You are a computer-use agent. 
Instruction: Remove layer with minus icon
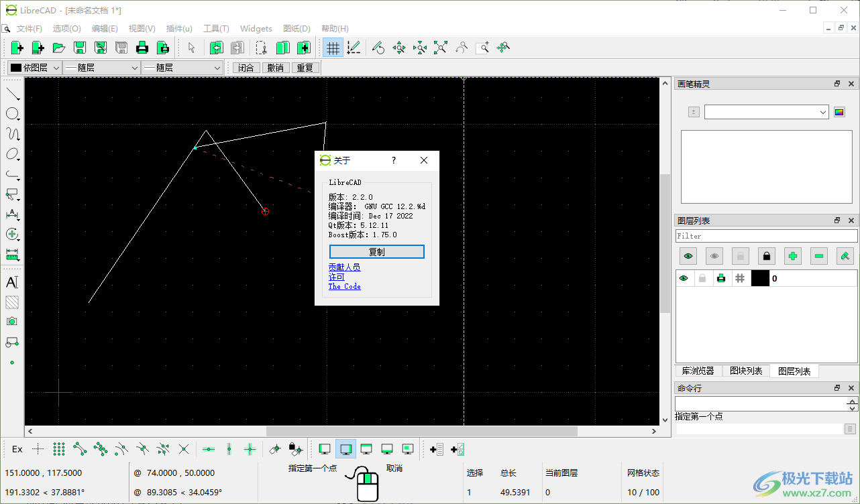pyautogui.click(x=819, y=256)
